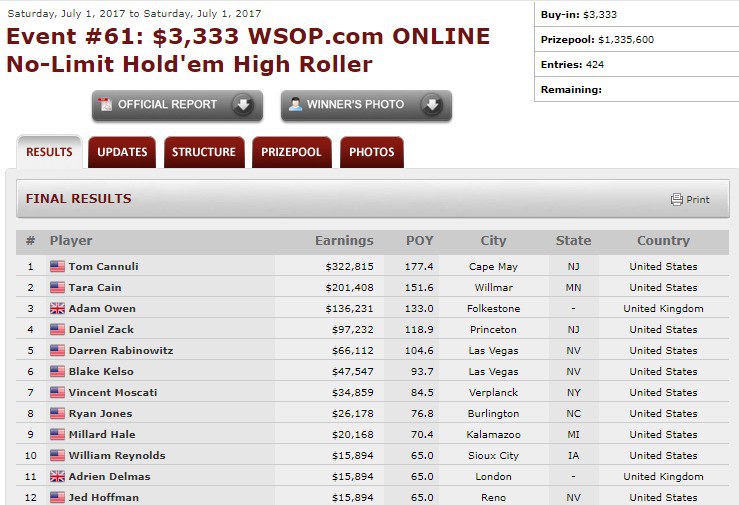Click the City column header
Screen dimensions: 739x505
pyautogui.click(x=493, y=241)
